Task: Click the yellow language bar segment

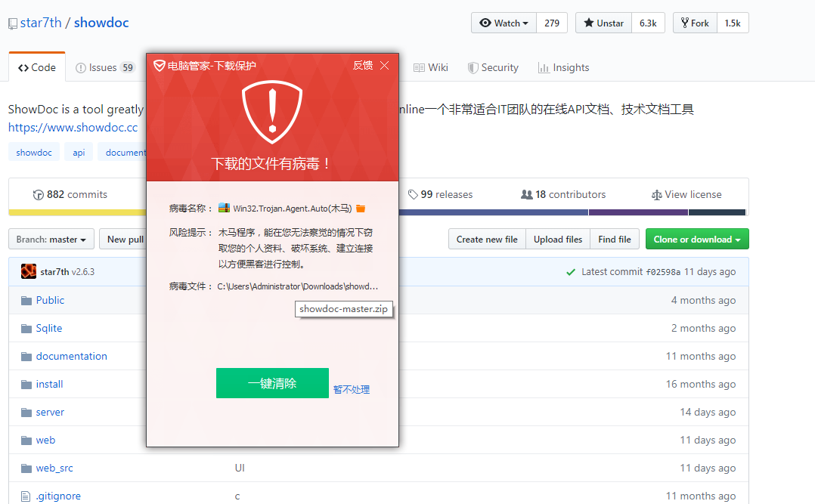Action: [x=78, y=212]
